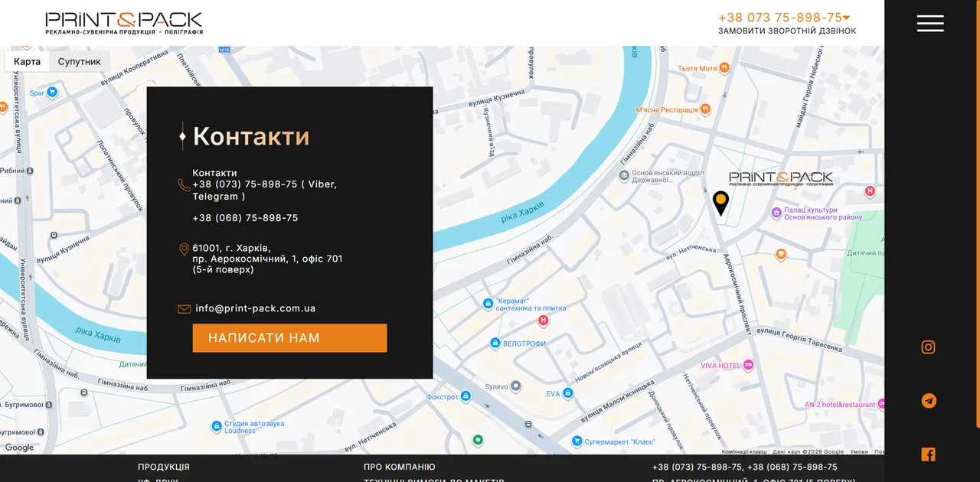
Task: Open the hamburger menu
Action: pos(930,23)
